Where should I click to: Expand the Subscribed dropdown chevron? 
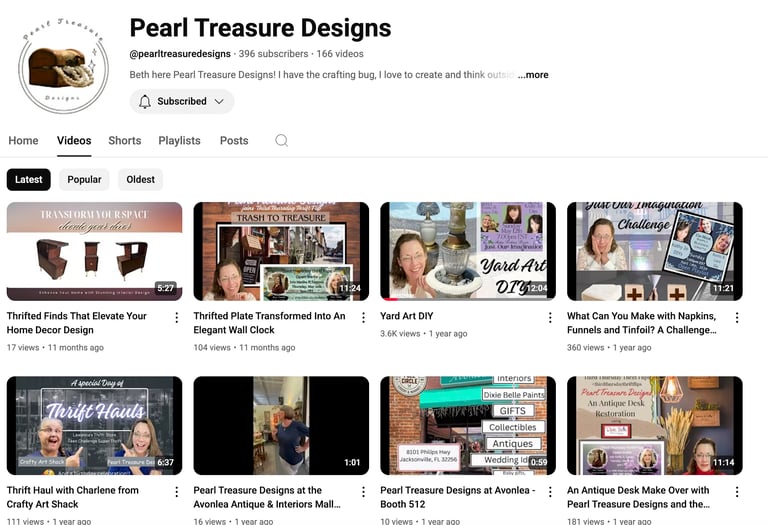coord(219,101)
